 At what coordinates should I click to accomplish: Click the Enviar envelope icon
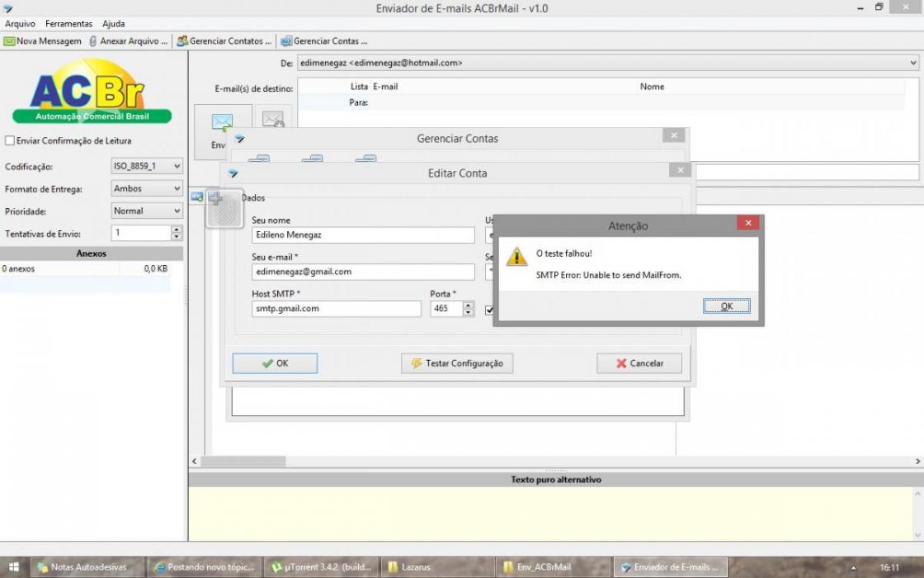coord(222,123)
